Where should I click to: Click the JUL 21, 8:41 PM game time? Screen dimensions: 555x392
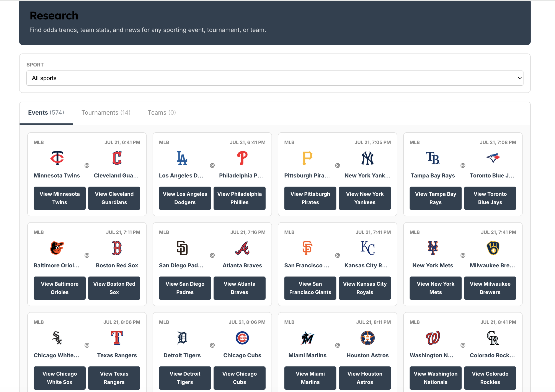pyautogui.click(x=498, y=322)
